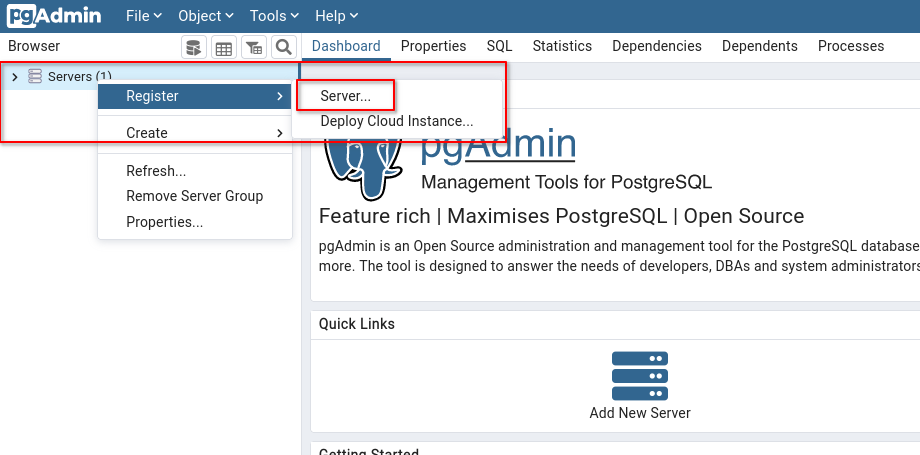Image resolution: width=920 pixels, height=455 pixels.
Task: Open the Object menu
Action: [x=206, y=16]
